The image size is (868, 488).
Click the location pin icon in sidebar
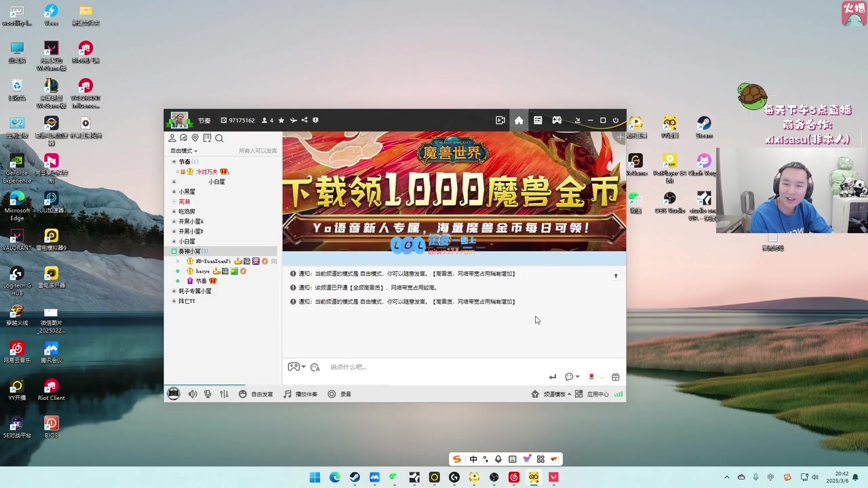195,138
